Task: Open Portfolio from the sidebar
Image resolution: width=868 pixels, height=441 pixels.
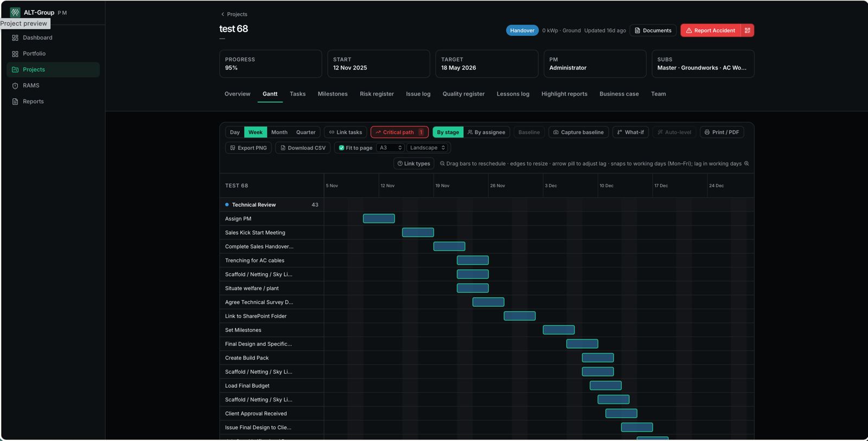Action: [x=53, y=54]
